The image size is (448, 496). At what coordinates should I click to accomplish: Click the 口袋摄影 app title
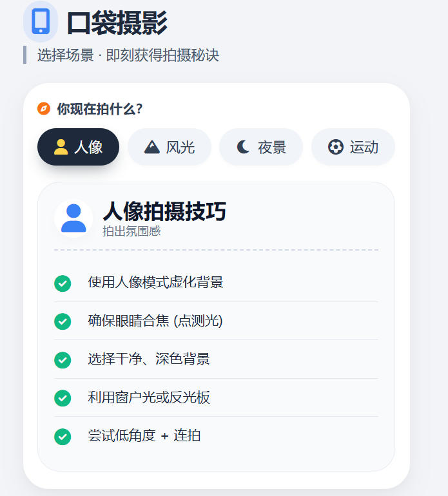pos(117,23)
